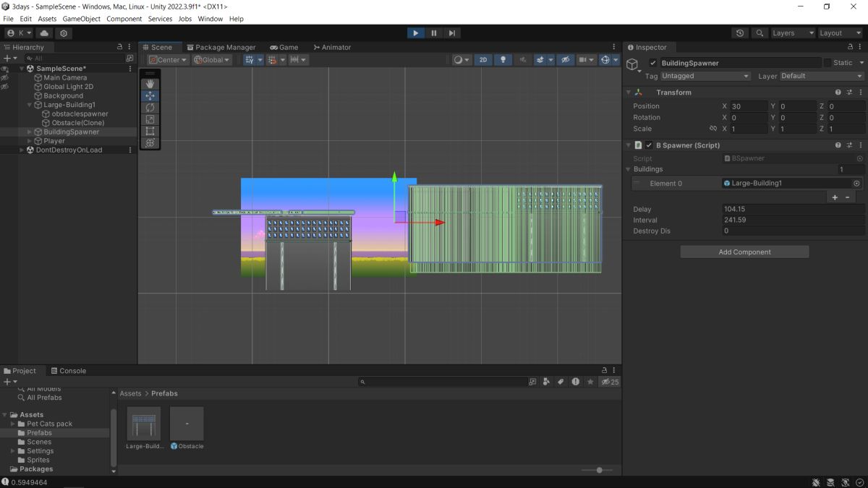Select the Rect tool in the Scene overlay
The image size is (868, 488).
(x=150, y=131)
